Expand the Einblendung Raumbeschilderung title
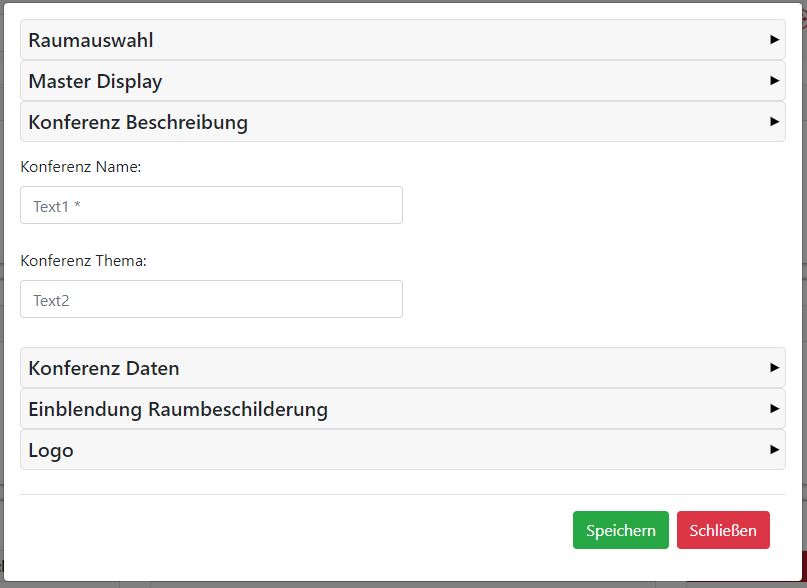Screen dimensions: 807x588 tap(178, 410)
